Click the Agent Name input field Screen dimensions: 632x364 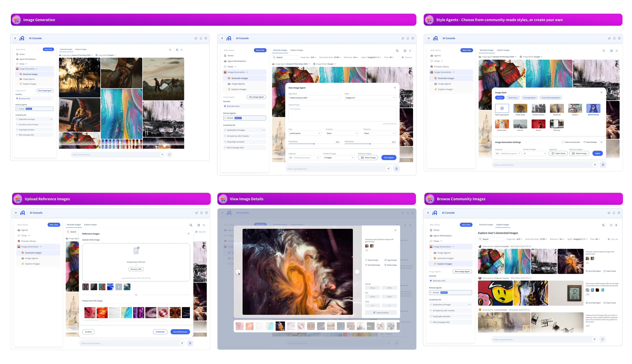pyautogui.click(x=314, y=98)
